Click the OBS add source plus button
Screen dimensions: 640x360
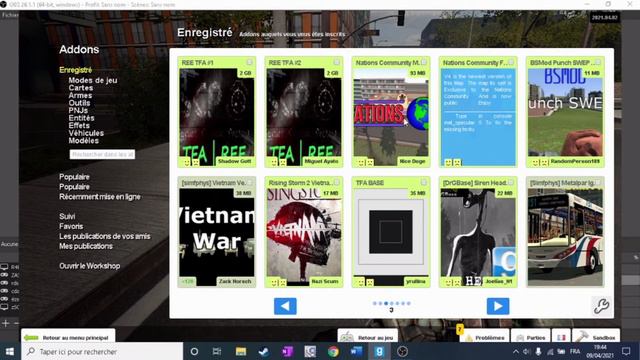pyautogui.click(x=6, y=323)
